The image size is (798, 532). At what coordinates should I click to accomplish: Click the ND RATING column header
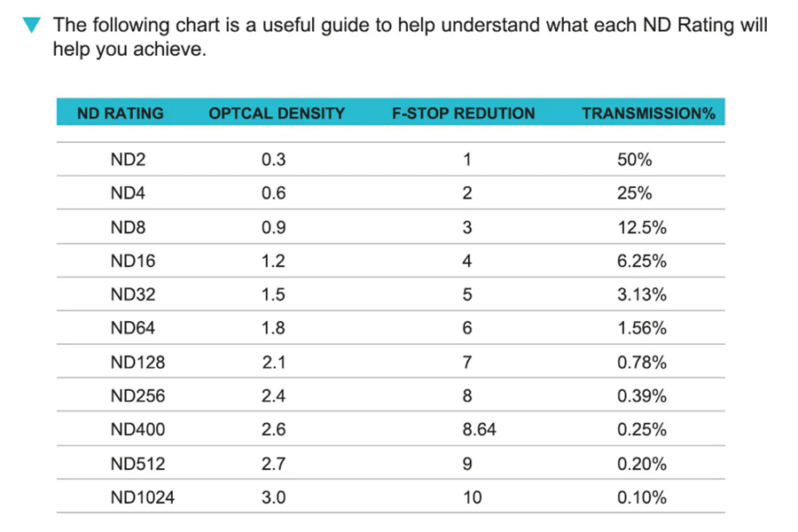[120, 113]
